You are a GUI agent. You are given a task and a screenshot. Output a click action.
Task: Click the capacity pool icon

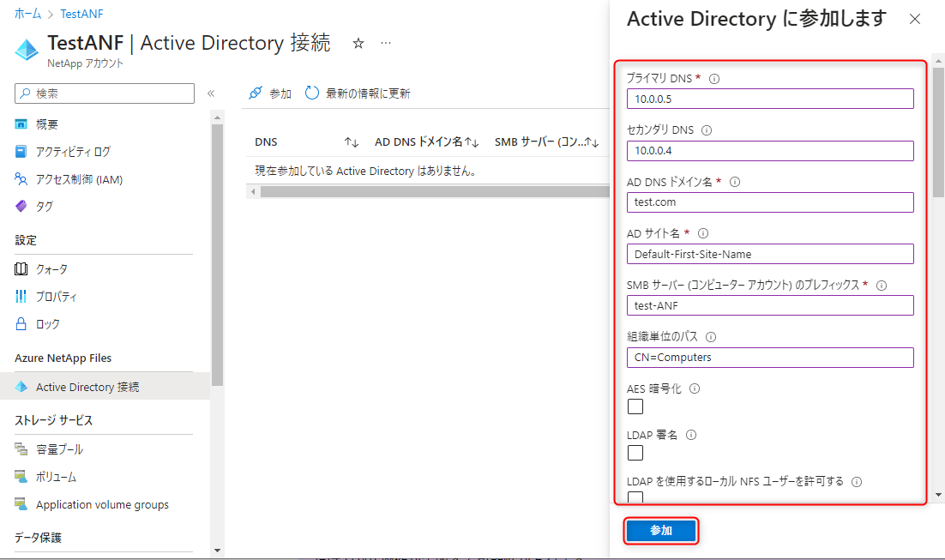(21, 449)
